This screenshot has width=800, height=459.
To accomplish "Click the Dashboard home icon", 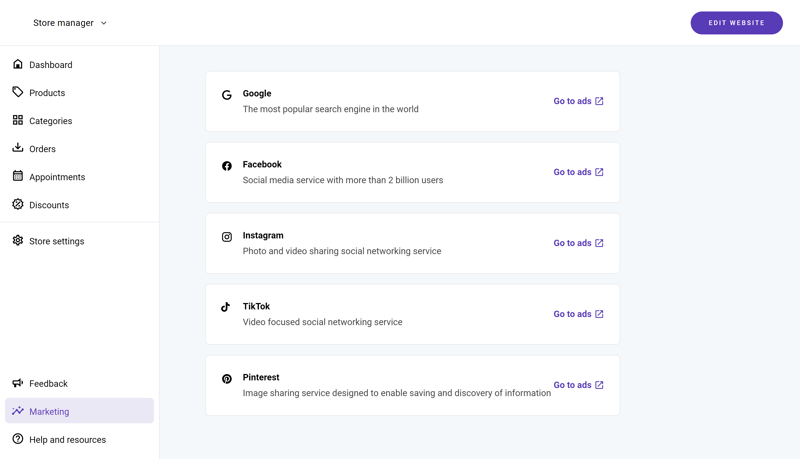I will coord(18,64).
